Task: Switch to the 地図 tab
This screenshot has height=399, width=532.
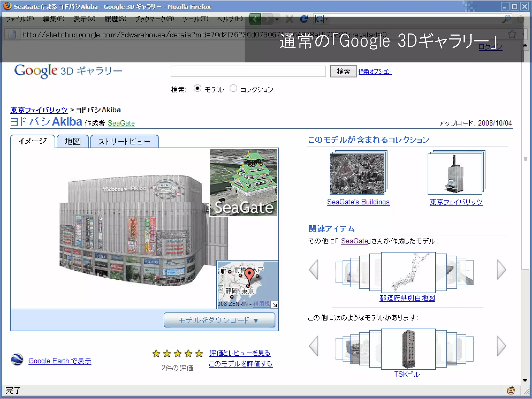Action: pyautogui.click(x=73, y=142)
